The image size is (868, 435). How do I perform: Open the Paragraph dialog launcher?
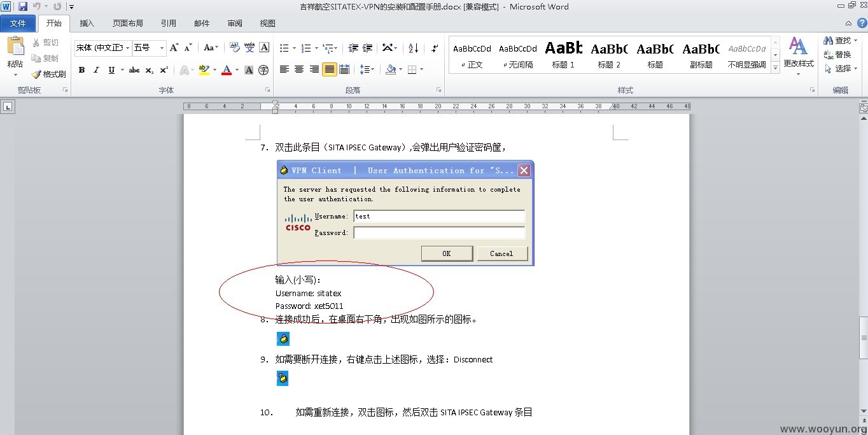click(439, 90)
